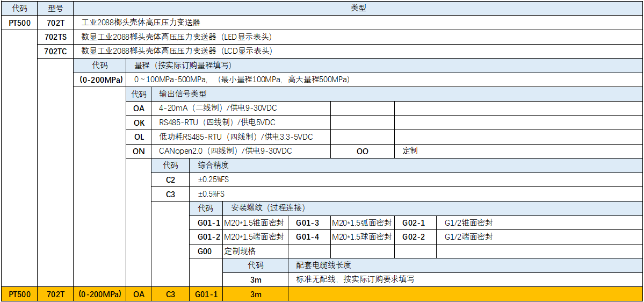644x302 pixels.
Task: Select the 702TC model cell
Action: (x=55, y=51)
